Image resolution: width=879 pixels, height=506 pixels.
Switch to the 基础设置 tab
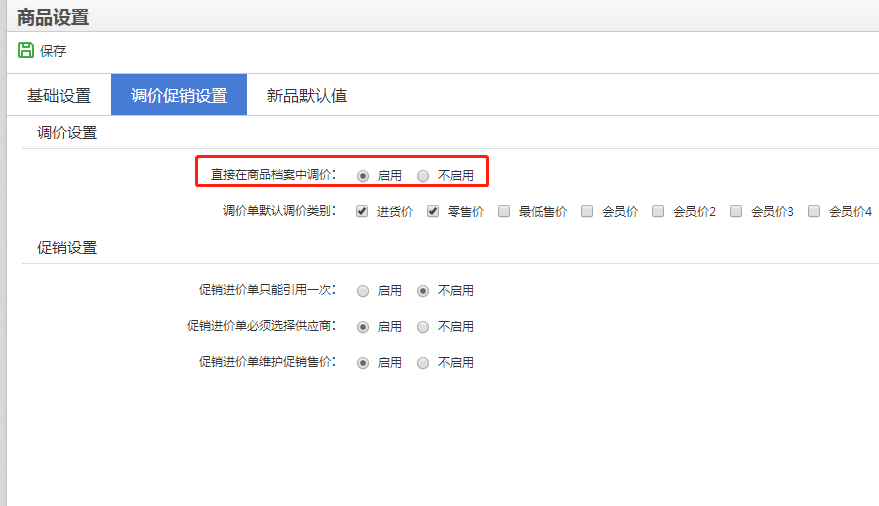(59, 95)
